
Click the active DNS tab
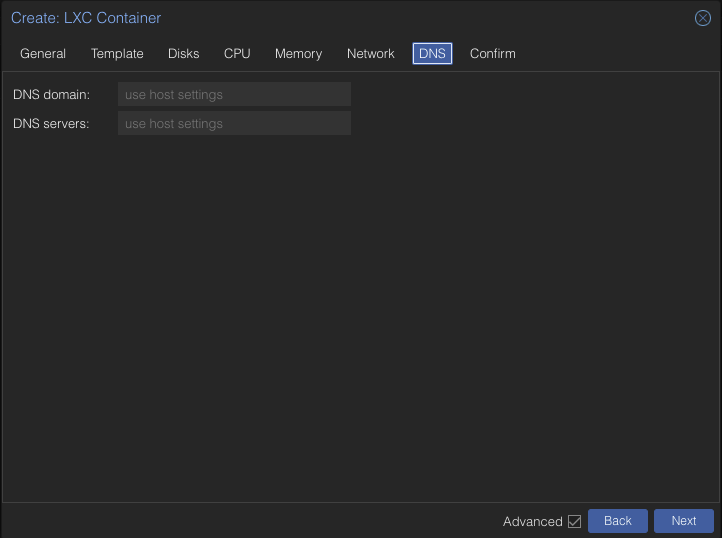pyautogui.click(x=432, y=54)
